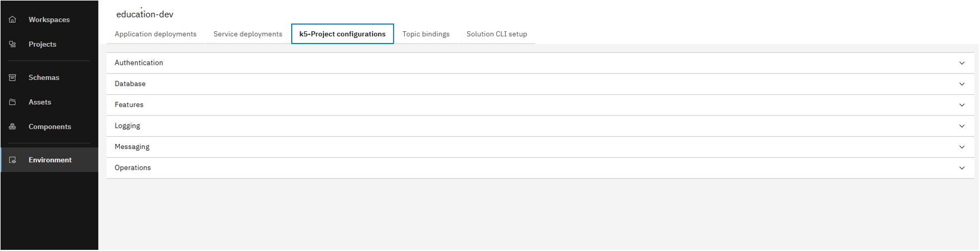Click the Authentication row title

139,63
